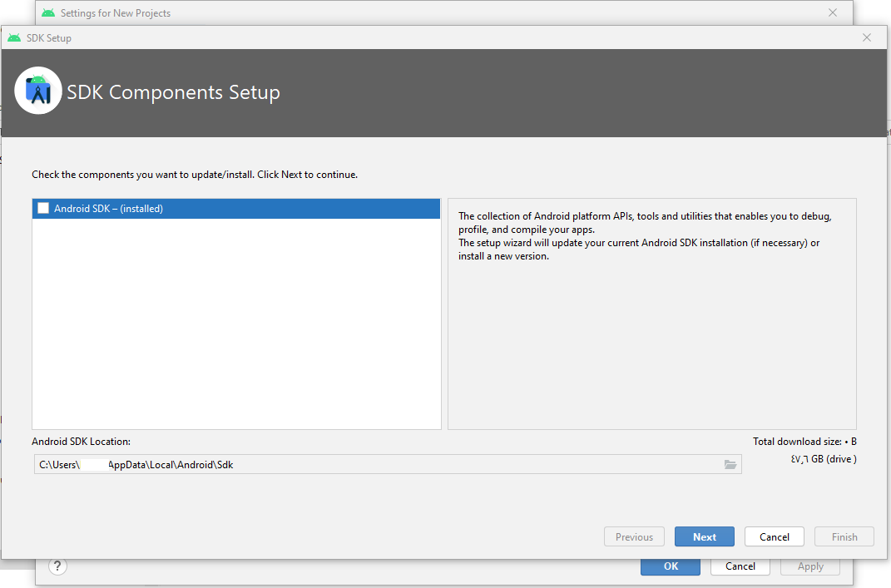
Task: Click the Android icon beside Settings for New Projects
Action: 48,12
